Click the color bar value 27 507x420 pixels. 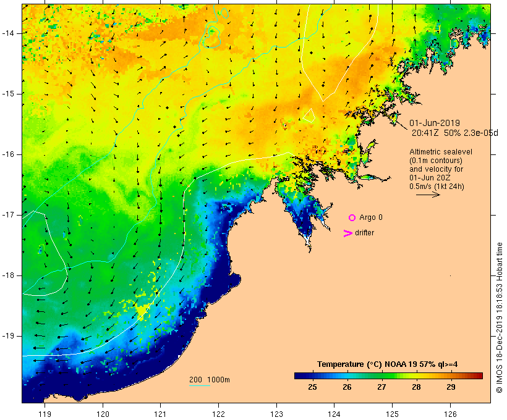point(381,387)
